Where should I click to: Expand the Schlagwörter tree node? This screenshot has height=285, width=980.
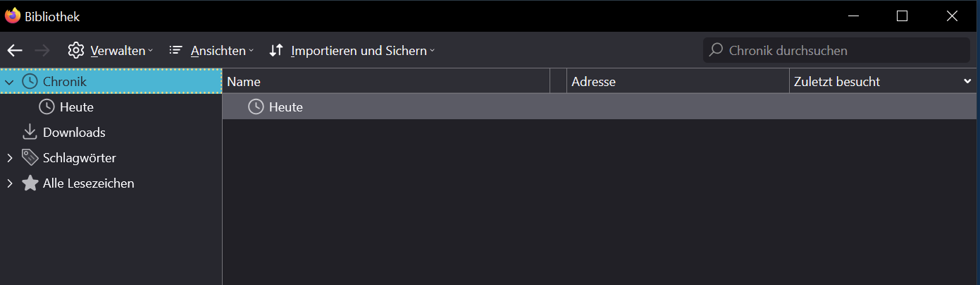pos(9,158)
